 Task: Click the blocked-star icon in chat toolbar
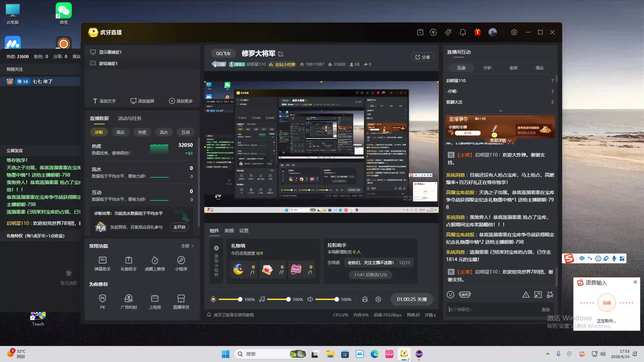tap(550, 295)
